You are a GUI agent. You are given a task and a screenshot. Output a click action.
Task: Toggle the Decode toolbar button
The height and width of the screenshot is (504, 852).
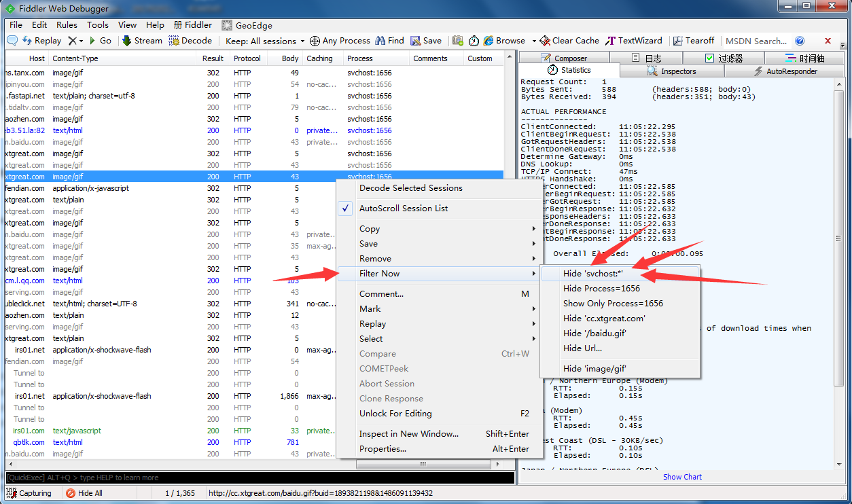tap(190, 41)
